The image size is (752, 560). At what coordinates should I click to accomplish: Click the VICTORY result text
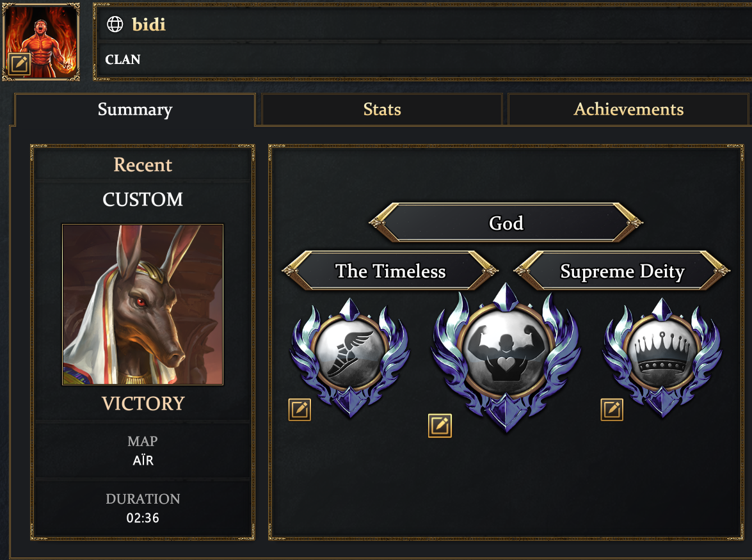[143, 404]
